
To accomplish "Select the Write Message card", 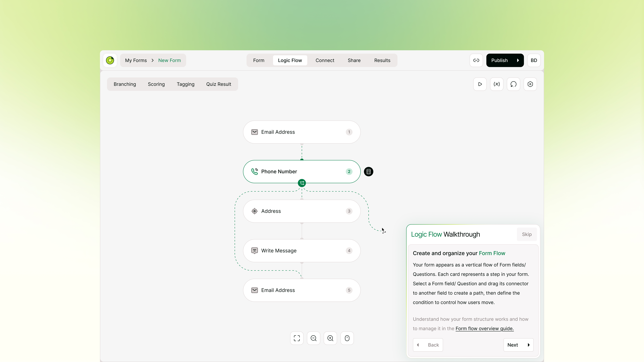I will point(302,251).
